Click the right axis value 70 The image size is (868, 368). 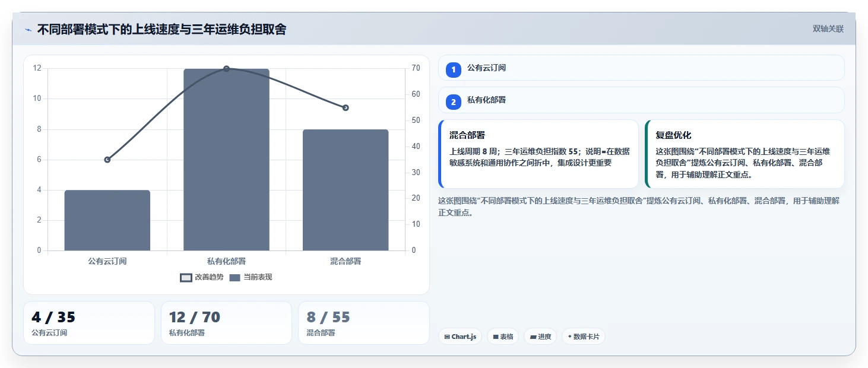pos(416,68)
